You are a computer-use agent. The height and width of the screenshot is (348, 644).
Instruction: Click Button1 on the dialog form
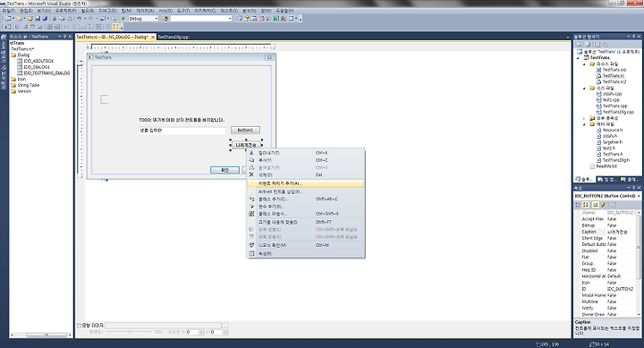[245, 131]
